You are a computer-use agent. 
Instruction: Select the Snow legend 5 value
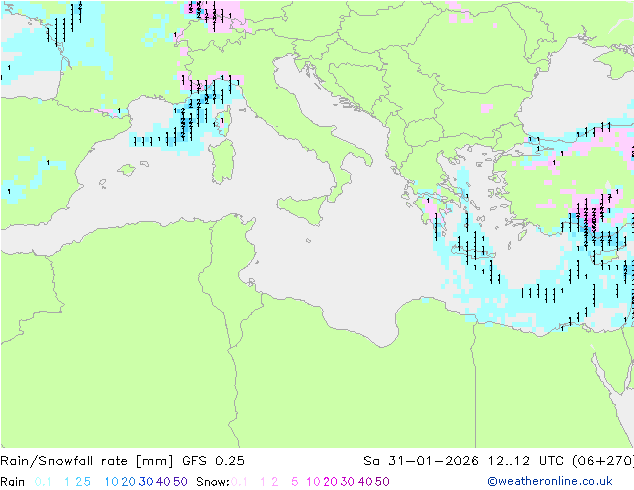[295, 482]
